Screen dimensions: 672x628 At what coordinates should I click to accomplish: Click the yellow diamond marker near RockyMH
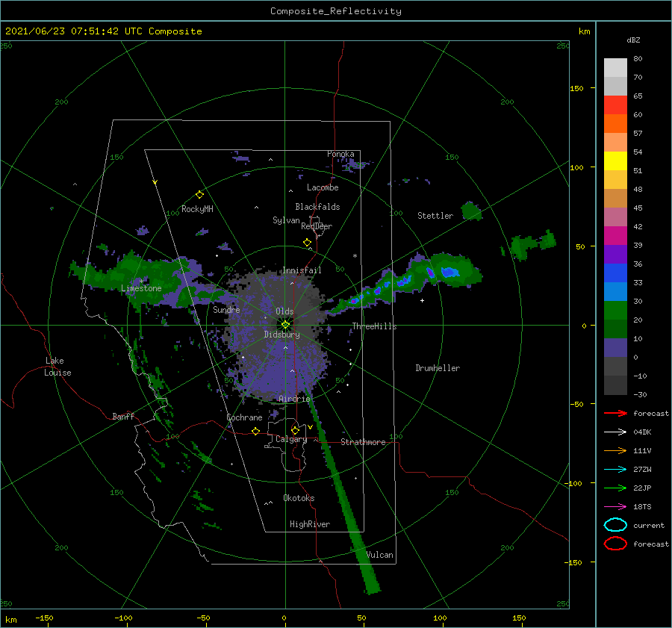(199, 195)
